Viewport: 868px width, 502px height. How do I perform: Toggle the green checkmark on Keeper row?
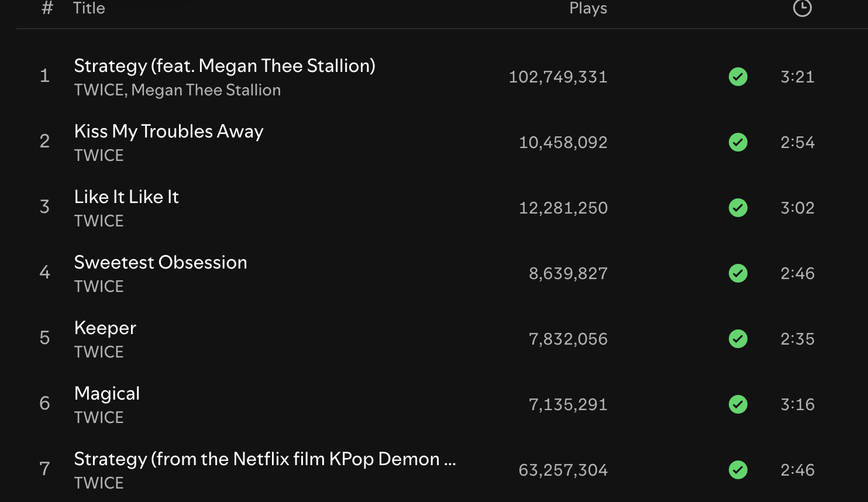pos(738,339)
